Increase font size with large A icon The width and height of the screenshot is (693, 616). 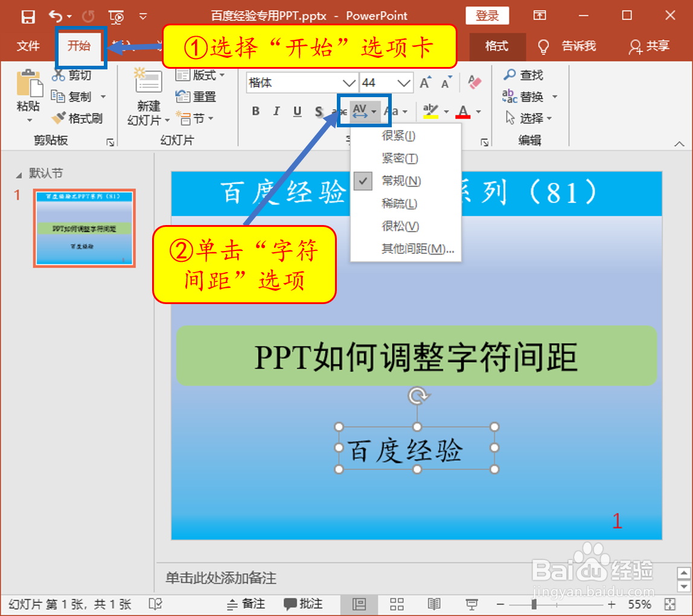coord(426,83)
